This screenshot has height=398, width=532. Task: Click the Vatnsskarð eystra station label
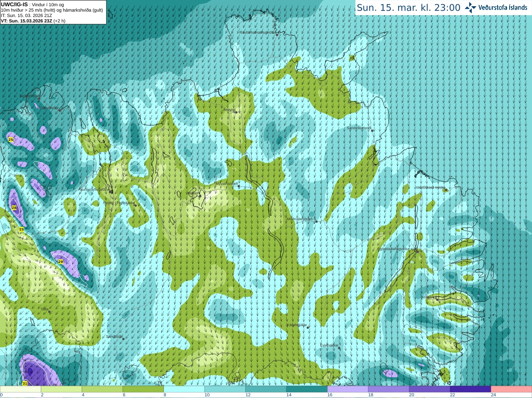(430, 187)
